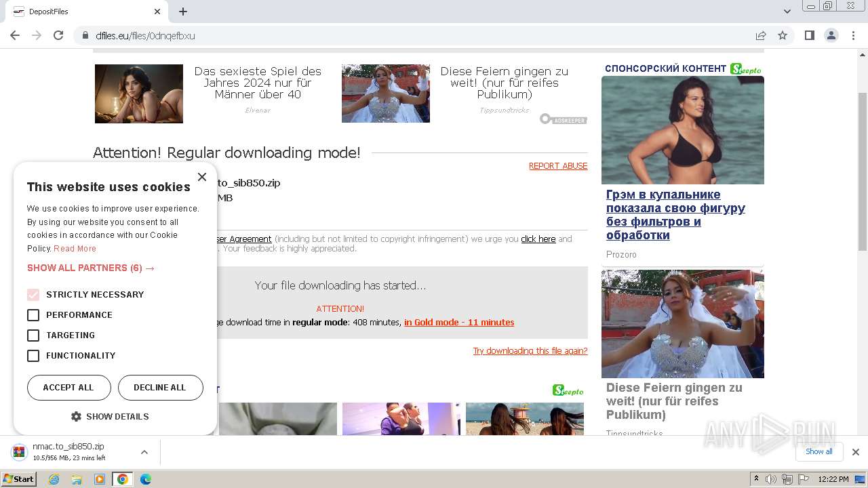Enable Targeting cookies checkbox
The width and height of the screenshot is (868, 488).
click(33, 335)
